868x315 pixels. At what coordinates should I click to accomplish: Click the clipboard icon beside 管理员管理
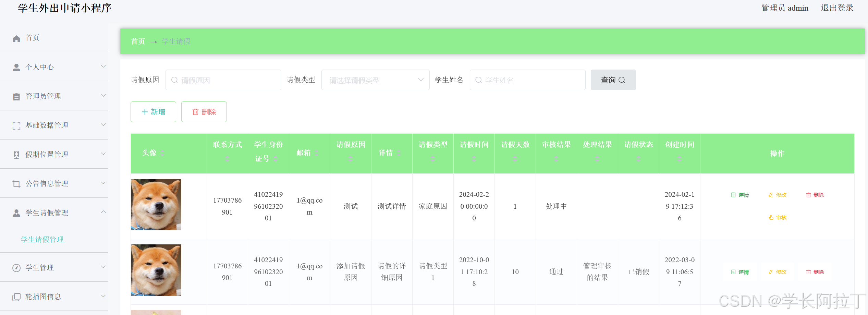(x=16, y=96)
